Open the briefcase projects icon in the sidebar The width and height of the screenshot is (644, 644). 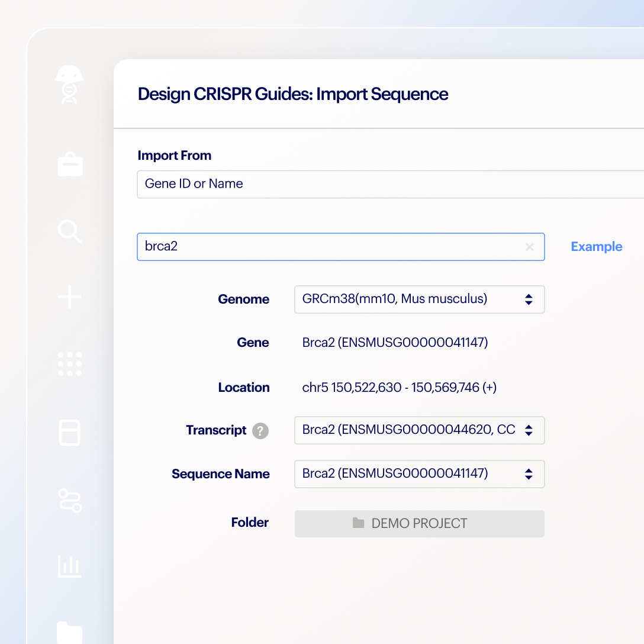69,165
